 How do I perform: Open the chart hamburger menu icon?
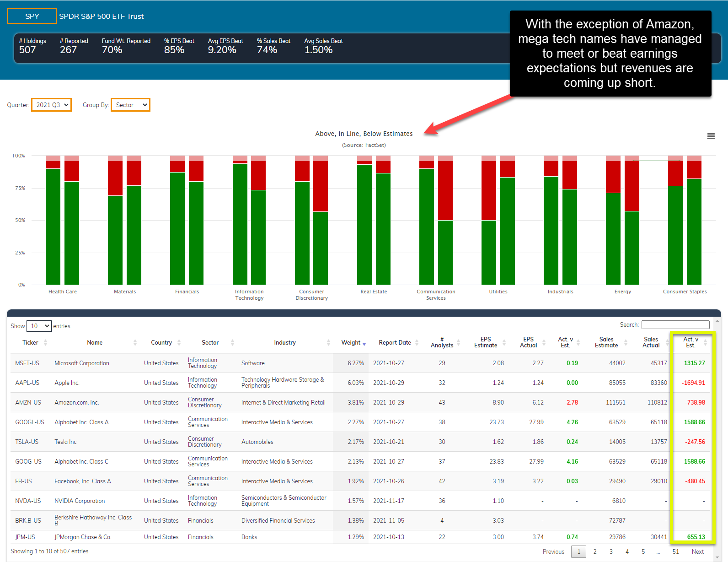711,136
